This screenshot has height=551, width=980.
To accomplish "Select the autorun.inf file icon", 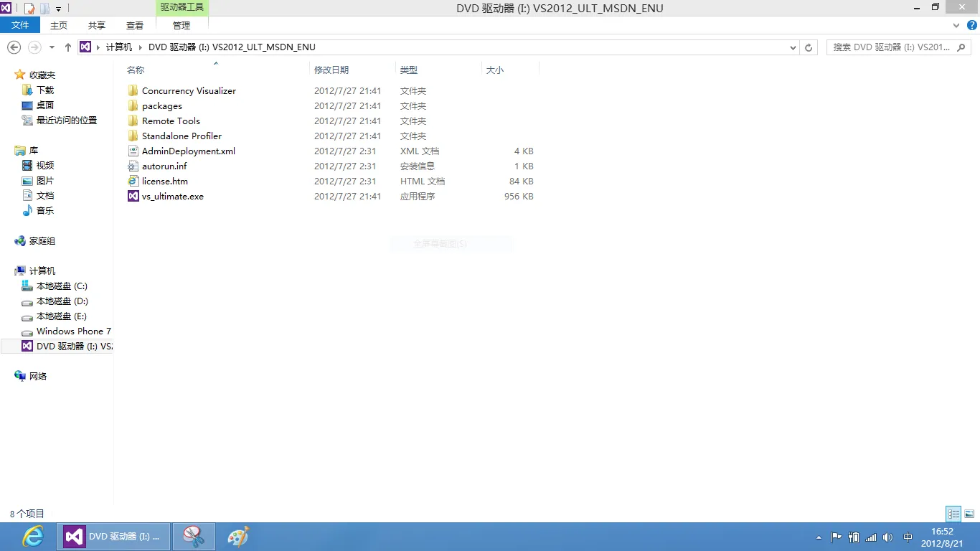I will click(x=133, y=166).
